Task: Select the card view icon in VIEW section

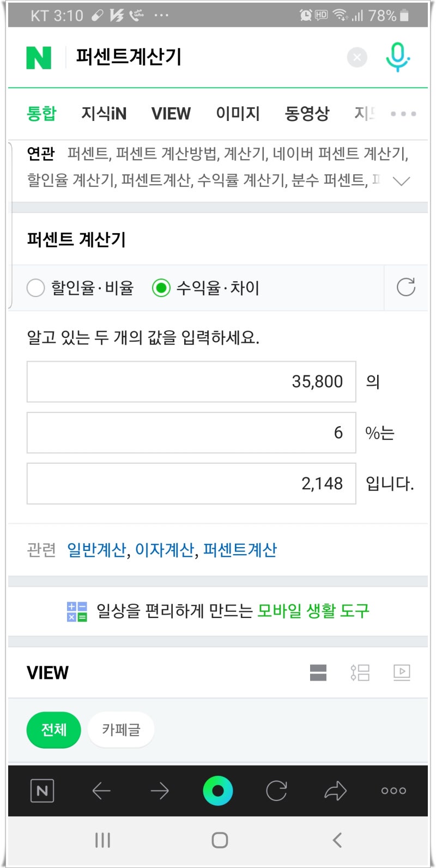Action: tap(318, 672)
